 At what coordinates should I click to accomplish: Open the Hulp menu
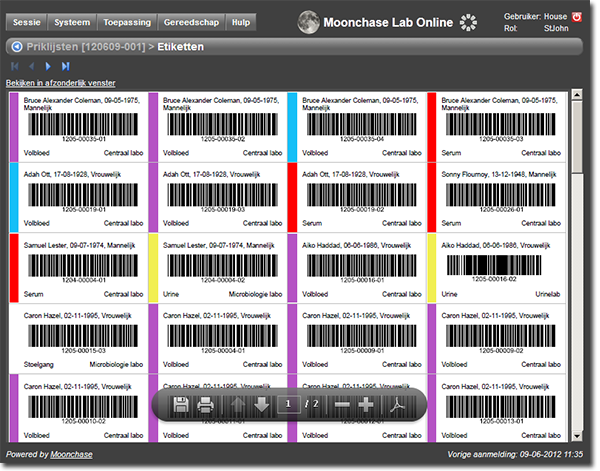(241, 22)
